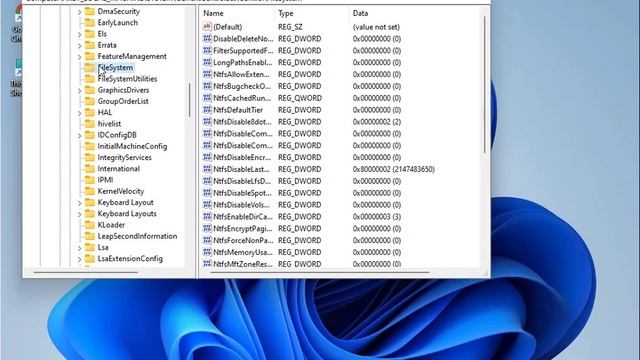Open the DmaSecurity folder icon
The width and height of the screenshot is (640, 360).
click(x=90, y=11)
